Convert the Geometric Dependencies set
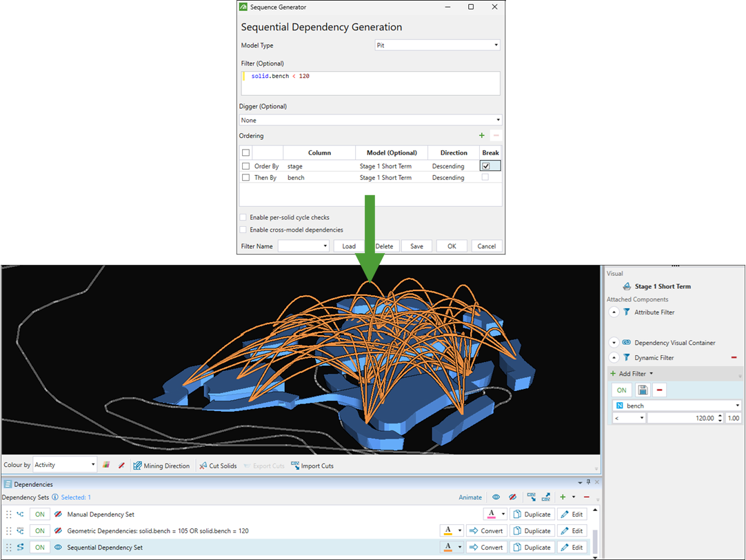The width and height of the screenshot is (746, 560). tap(487, 531)
